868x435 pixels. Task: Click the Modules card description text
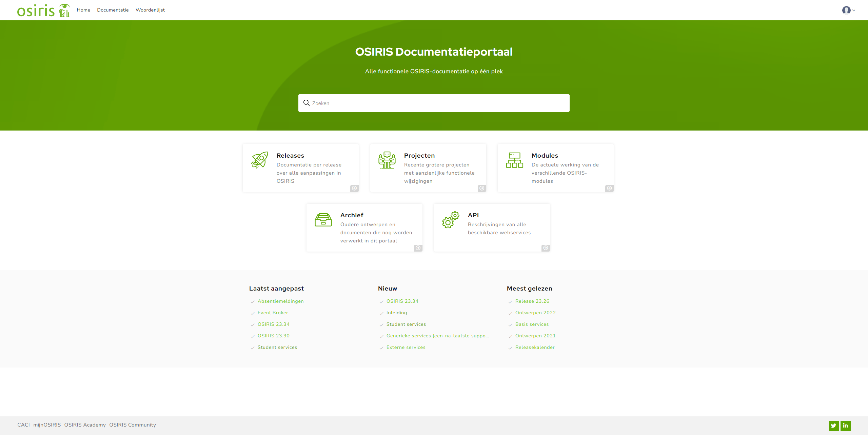click(565, 173)
